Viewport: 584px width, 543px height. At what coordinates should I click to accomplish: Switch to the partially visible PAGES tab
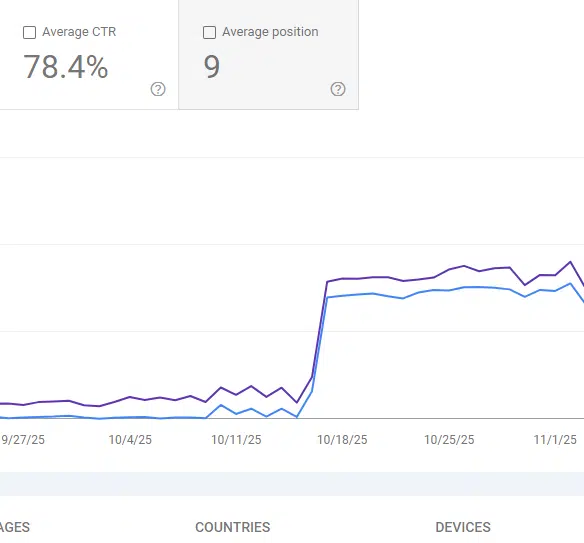point(15,527)
